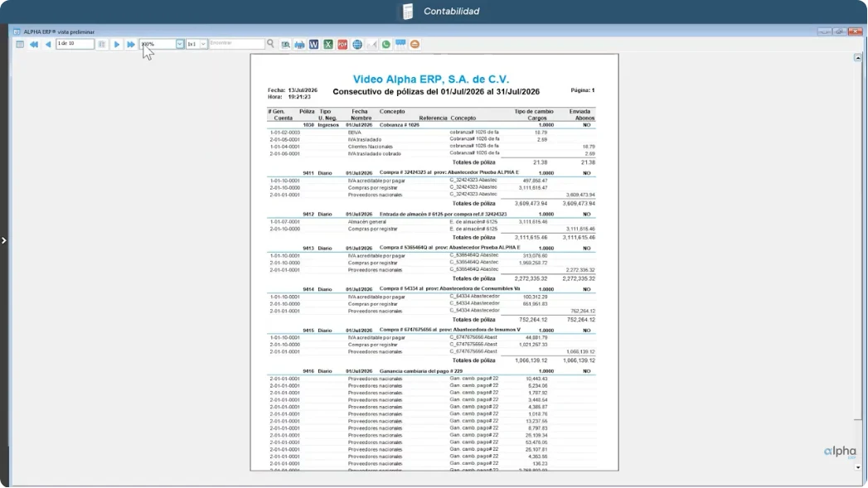Expand the collapsed left side panel arrow

4,240
